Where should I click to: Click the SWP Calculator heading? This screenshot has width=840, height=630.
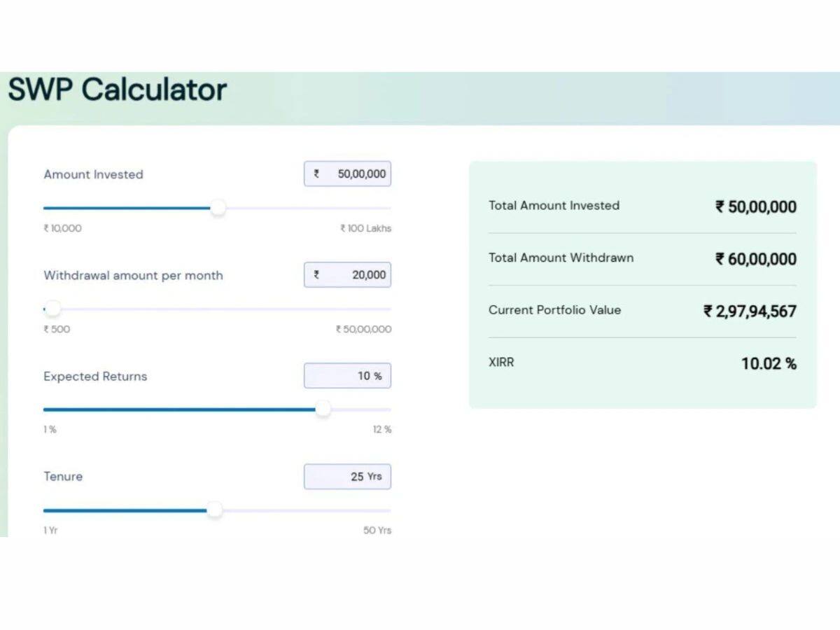click(x=118, y=90)
